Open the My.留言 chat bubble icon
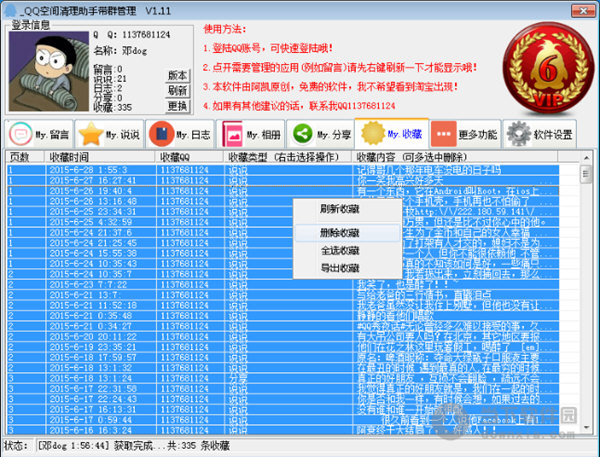600x457 pixels. coord(20,134)
